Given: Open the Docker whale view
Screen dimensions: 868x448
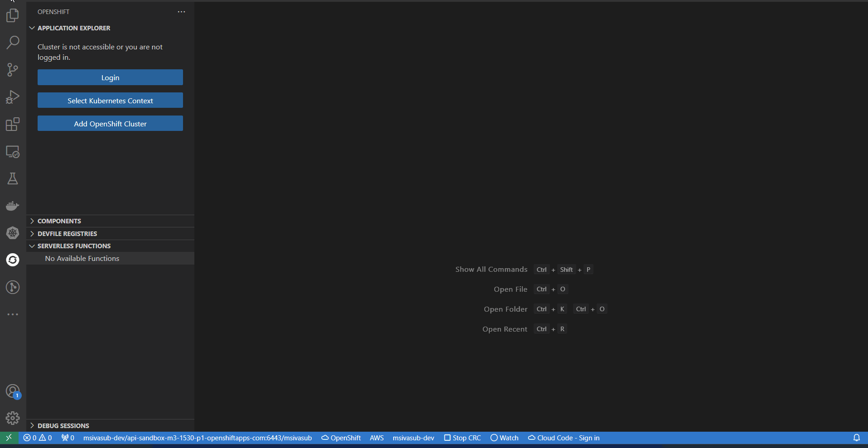Looking at the screenshot, I should click(x=13, y=206).
